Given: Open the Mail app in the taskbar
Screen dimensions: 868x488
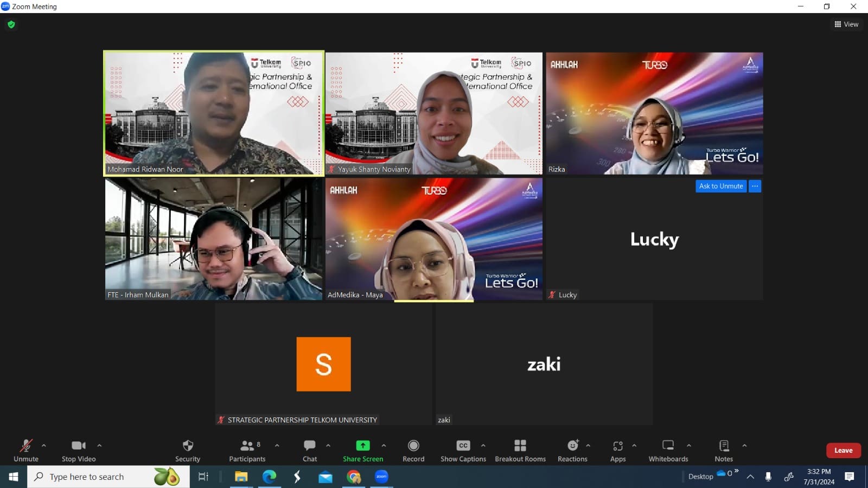Looking at the screenshot, I should tap(325, 477).
